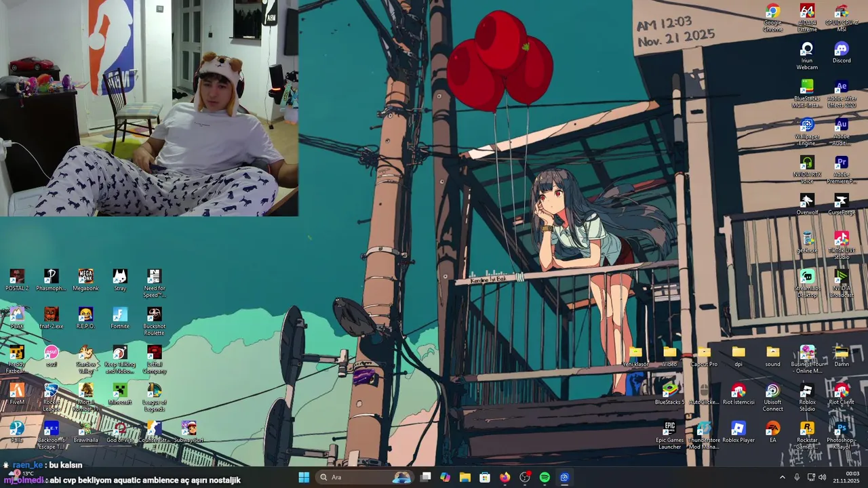Open the Video folder on desktop
868x488 pixels.
670,355
